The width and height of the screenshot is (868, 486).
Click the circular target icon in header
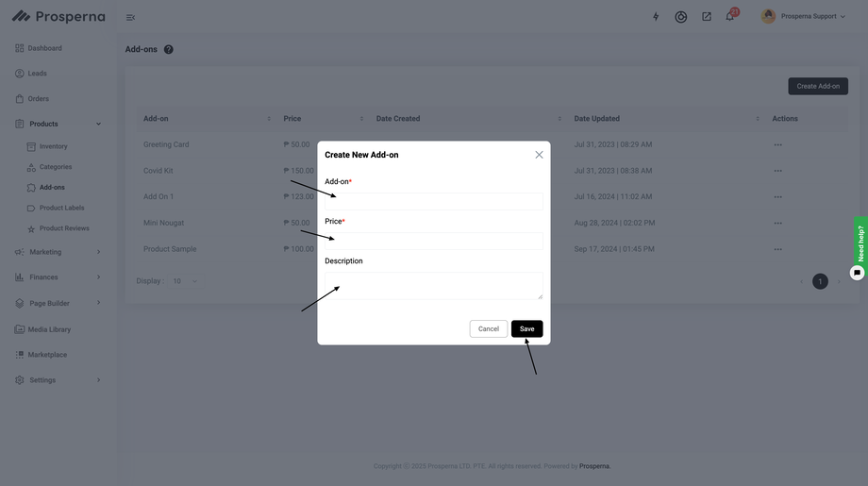pos(680,17)
